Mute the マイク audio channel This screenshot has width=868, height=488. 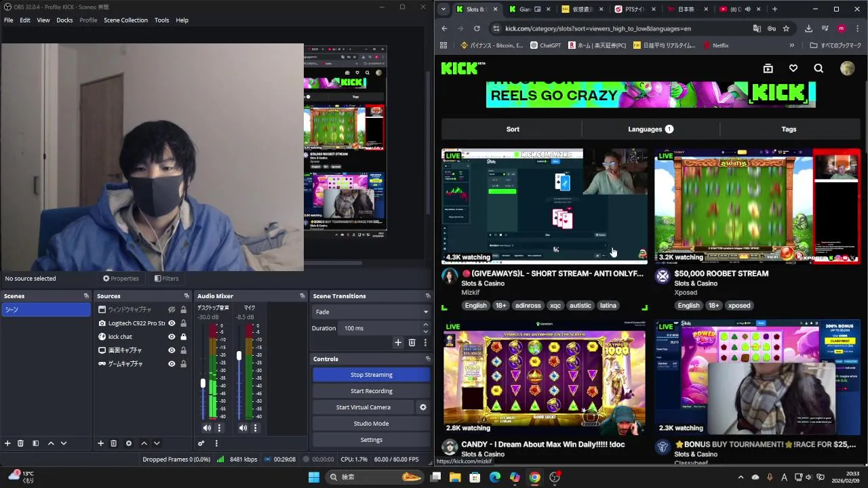(243, 428)
